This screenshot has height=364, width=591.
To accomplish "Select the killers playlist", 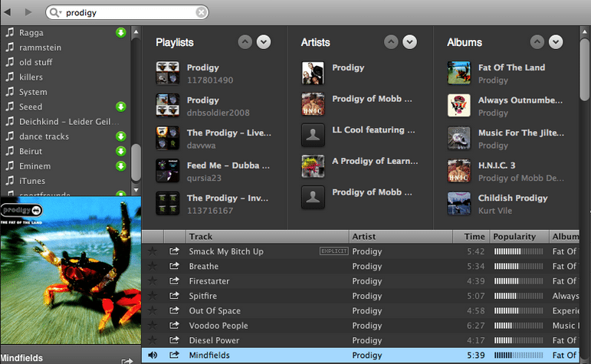I will [x=31, y=77].
